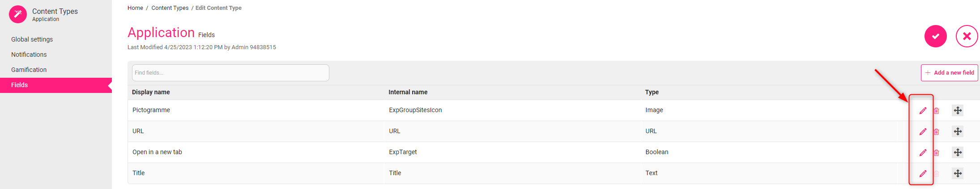Click Add a new field button

coord(950,73)
